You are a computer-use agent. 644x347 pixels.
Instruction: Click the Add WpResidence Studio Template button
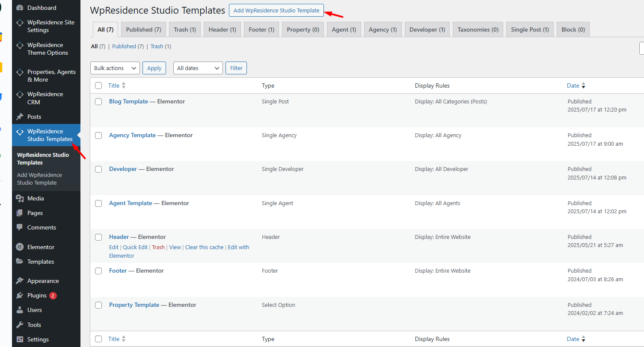point(276,10)
